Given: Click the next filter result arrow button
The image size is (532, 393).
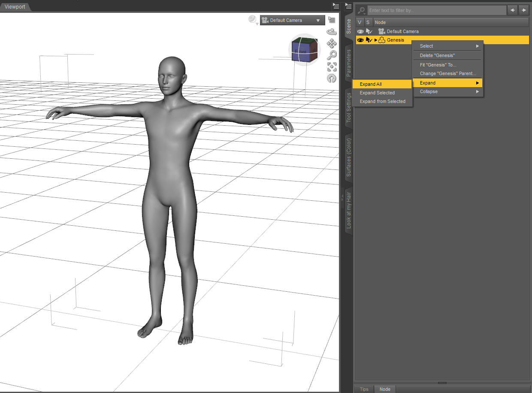Looking at the screenshot, I should [523, 10].
